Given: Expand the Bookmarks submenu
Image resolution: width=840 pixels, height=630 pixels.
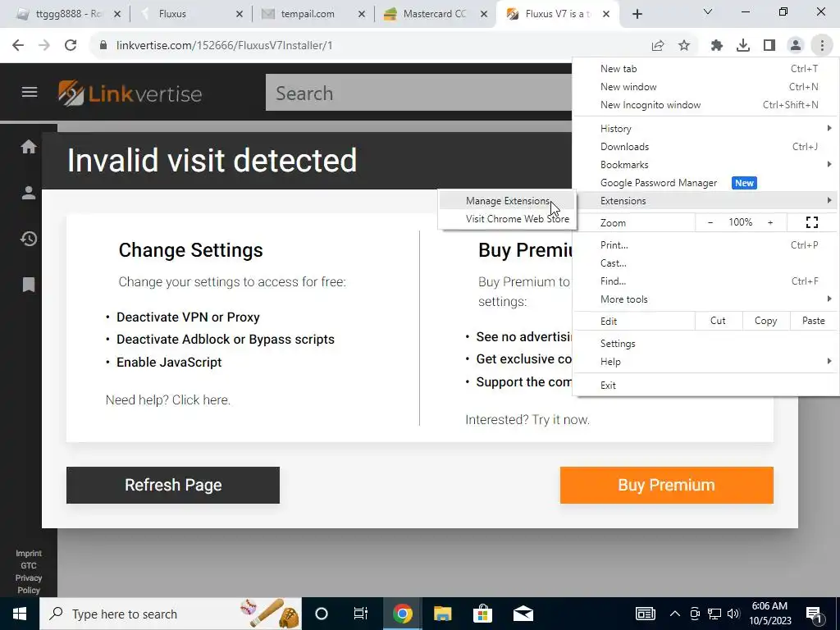Looking at the screenshot, I should [706, 164].
